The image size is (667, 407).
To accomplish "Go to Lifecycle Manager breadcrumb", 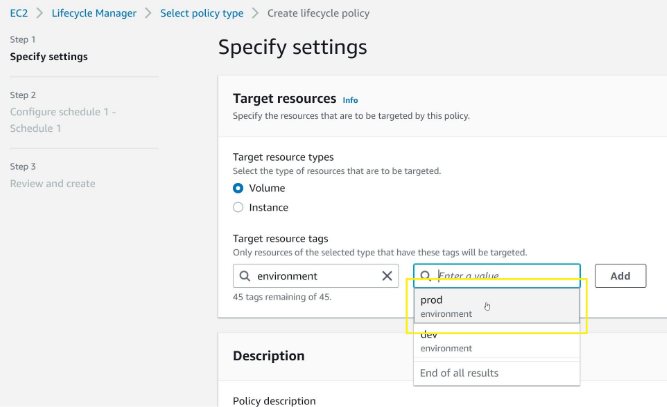I will tap(94, 13).
